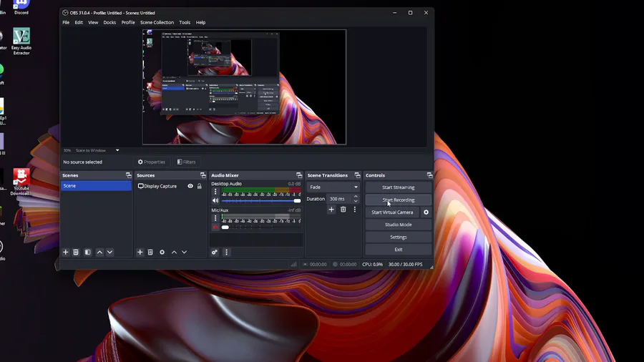Open the Help menu
Viewport: 644px width, 362px height.
[200, 23]
